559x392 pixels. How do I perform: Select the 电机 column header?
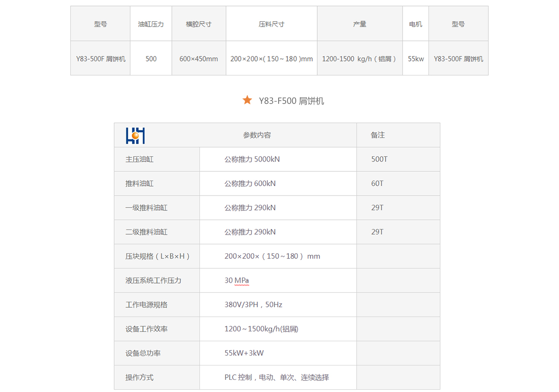tap(416, 24)
